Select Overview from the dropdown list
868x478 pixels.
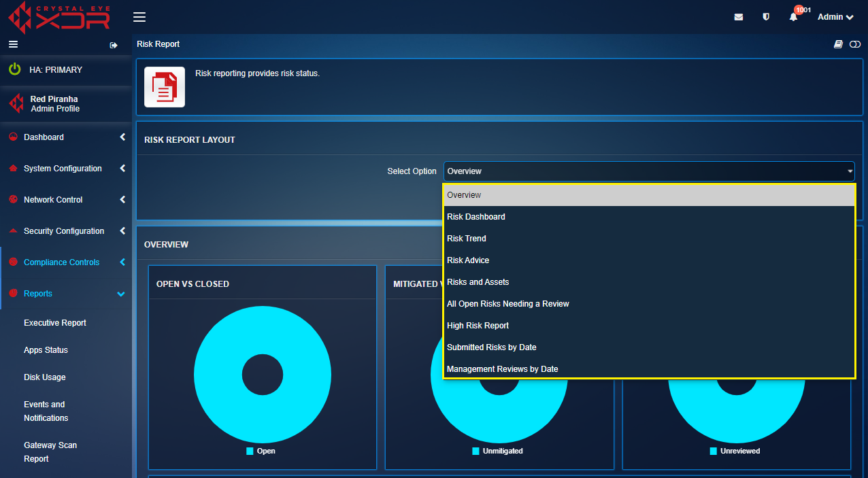pos(649,195)
